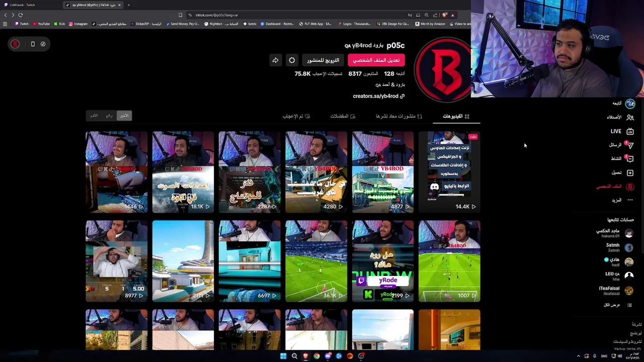This screenshot has height=362, width=644.
Task: Click Edit profile (تعديل الملف الشخصي) button
Action: tap(376, 60)
